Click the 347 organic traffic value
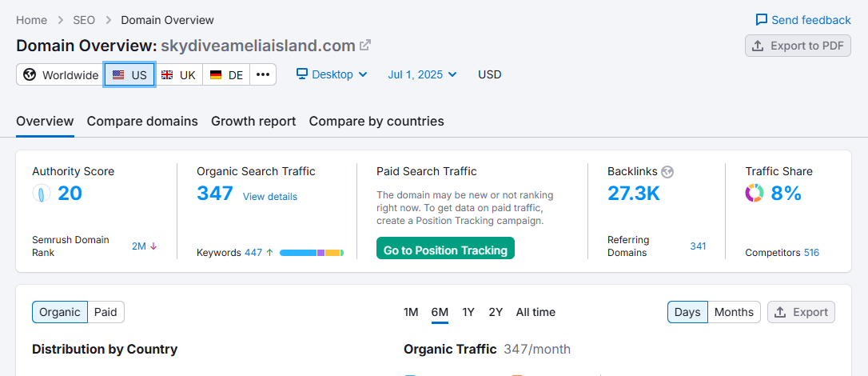Screen dimensions: 868x376 coord(215,194)
